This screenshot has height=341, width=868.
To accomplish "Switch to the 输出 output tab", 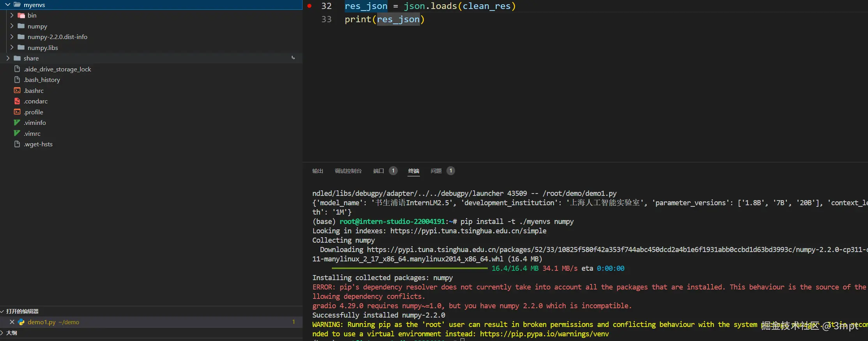I will coord(317,171).
